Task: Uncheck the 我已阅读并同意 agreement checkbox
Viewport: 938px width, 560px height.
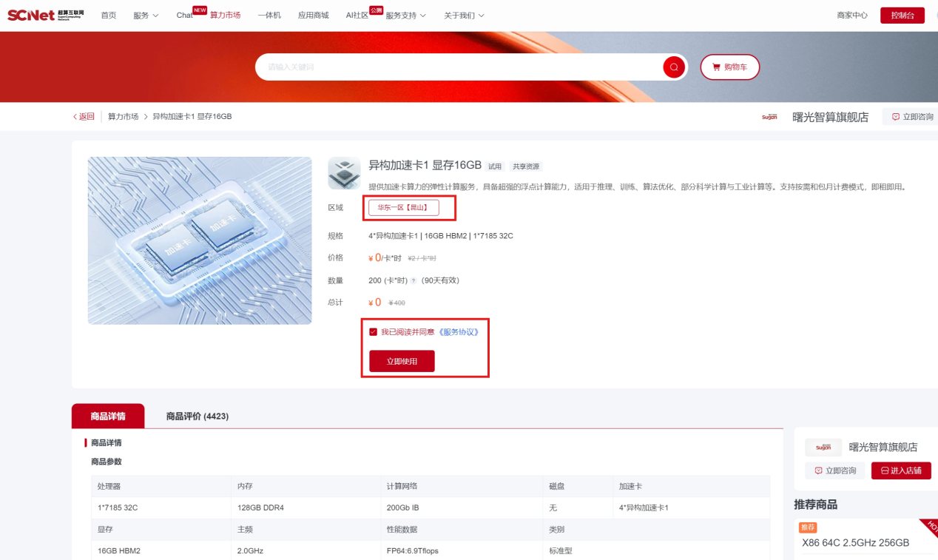Action: click(x=374, y=332)
